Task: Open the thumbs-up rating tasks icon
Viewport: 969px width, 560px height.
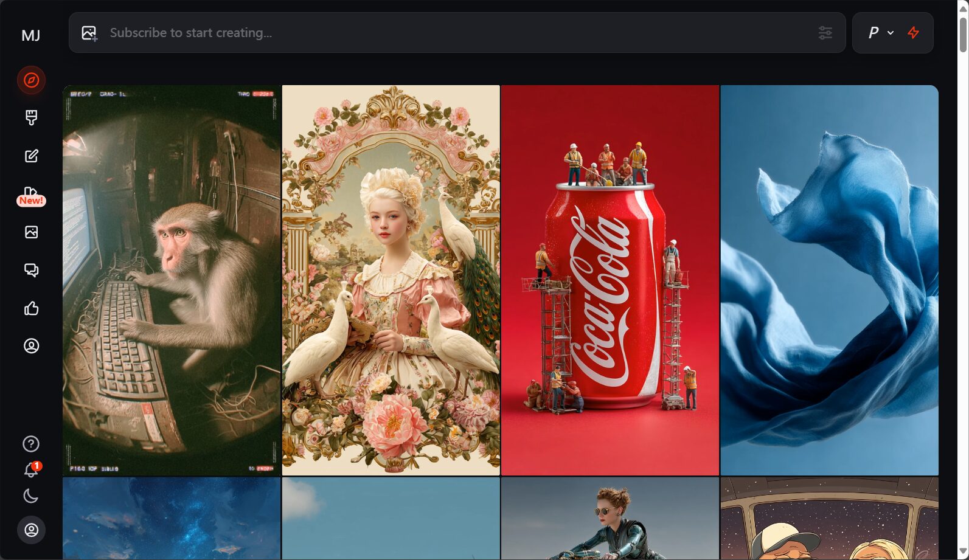Action: click(x=31, y=308)
